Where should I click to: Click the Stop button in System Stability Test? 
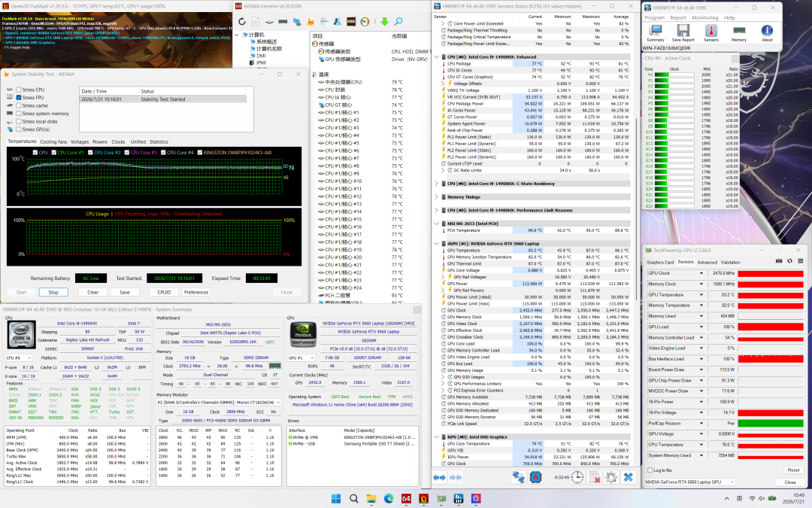53,292
